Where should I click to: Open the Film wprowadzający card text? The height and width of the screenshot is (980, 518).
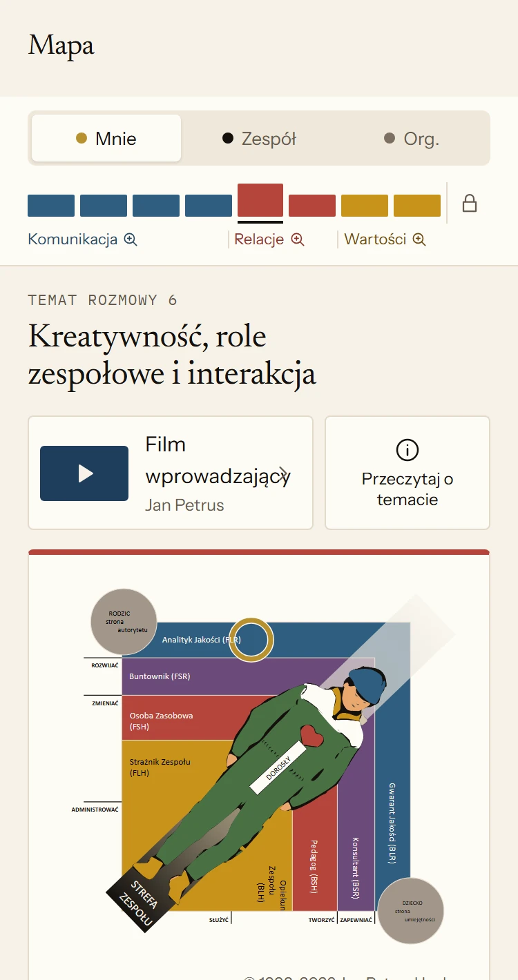click(x=218, y=460)
